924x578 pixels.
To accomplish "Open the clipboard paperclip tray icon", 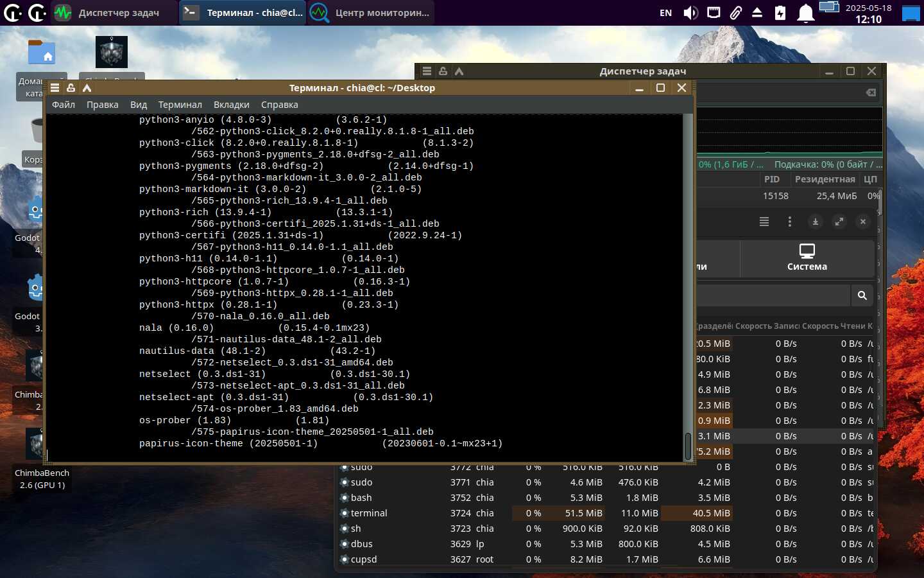I will pos(736,13).
